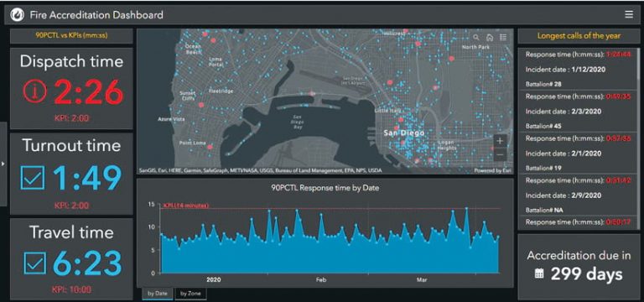This screenshot has width=644, height=302.
Task: Click the Feb axis label on chart
Action: click(x=321, y=280)
